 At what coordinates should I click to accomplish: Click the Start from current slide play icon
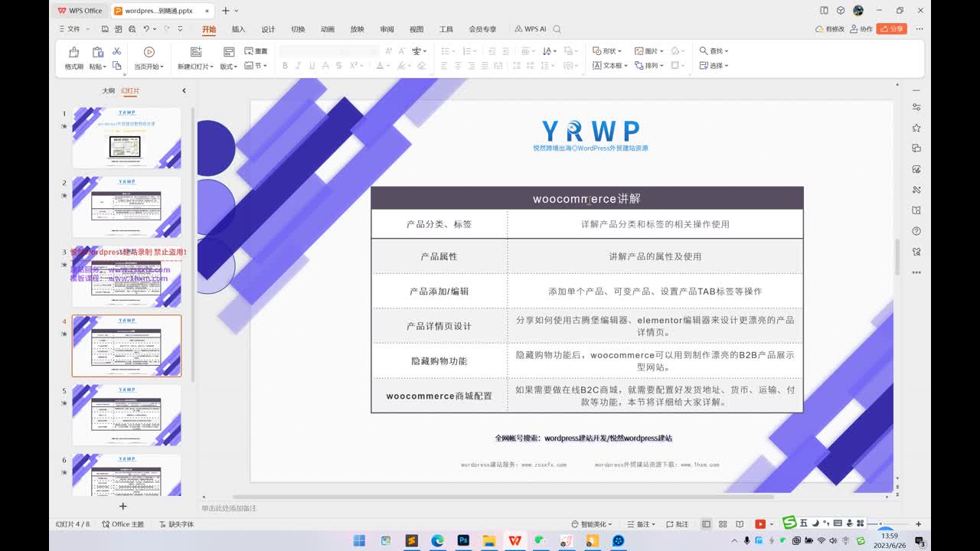[x=149, y=52]
